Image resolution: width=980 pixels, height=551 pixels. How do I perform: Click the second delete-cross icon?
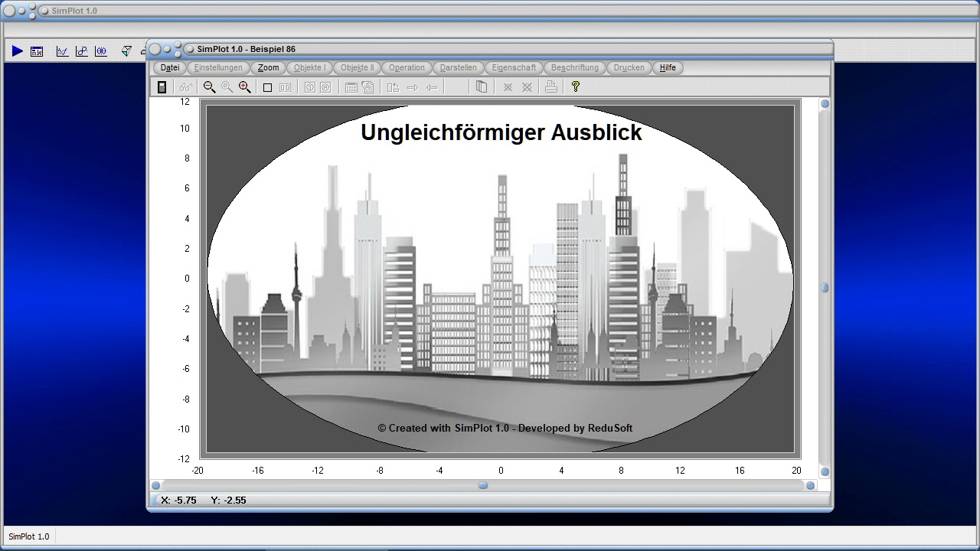click(527, 87)
